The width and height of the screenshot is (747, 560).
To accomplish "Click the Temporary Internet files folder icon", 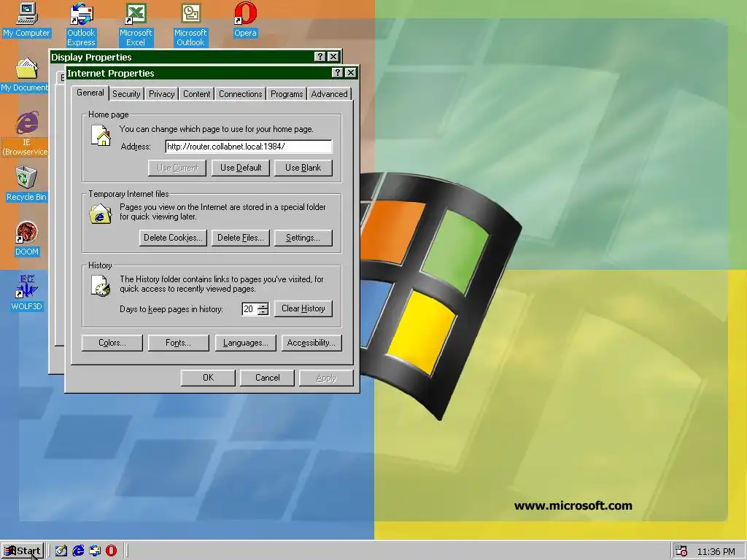I will point(101,214).
